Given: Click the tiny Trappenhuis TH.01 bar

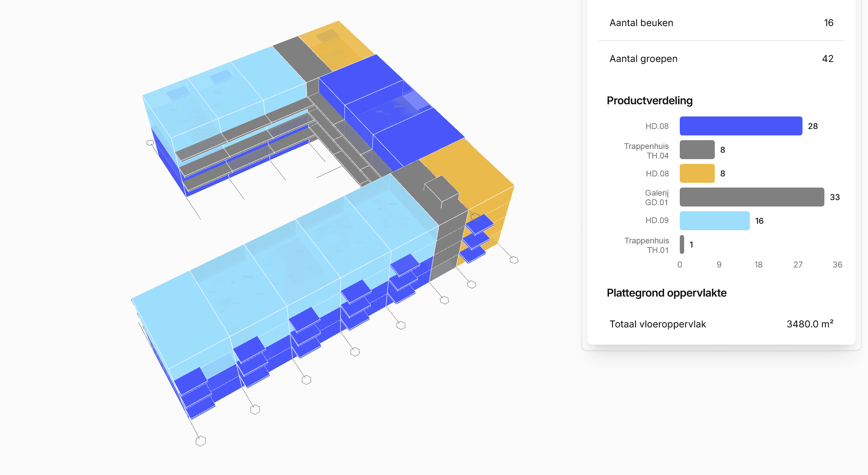Looking at the screenshot, I should pyautogui.click(x=682, y=244).
